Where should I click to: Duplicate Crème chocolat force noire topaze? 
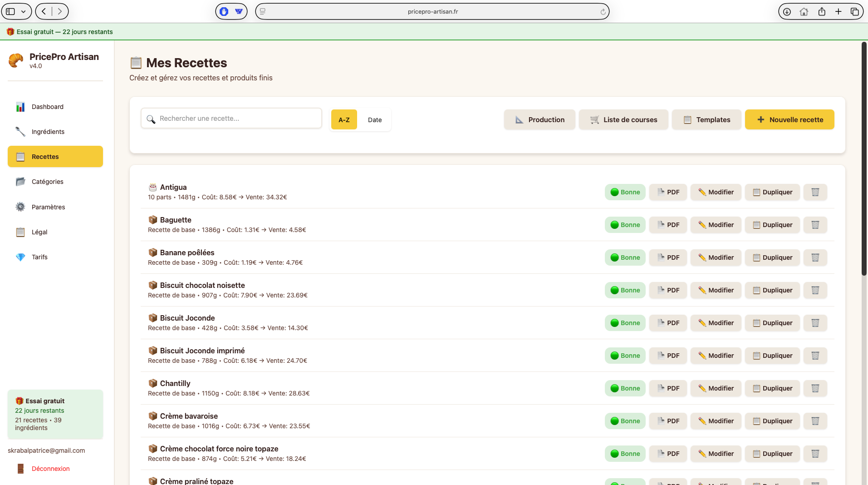pos(772,454)
